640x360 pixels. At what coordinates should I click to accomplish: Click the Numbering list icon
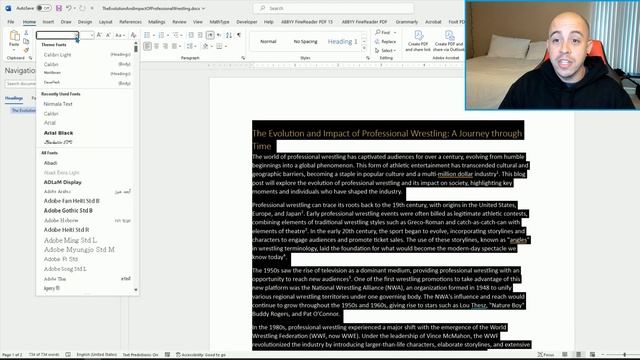pos(161,35)
